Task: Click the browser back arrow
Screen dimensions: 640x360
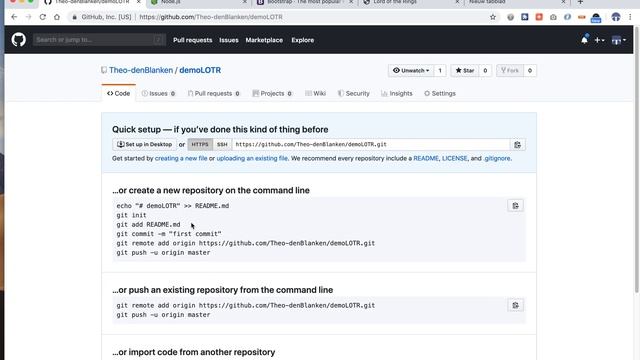Action: pos(14,17)
